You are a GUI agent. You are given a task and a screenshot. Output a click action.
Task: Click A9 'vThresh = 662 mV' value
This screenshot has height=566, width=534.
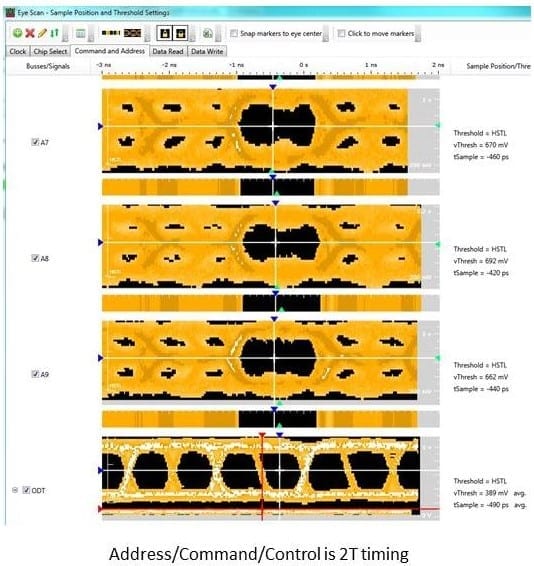click(481, 377)
